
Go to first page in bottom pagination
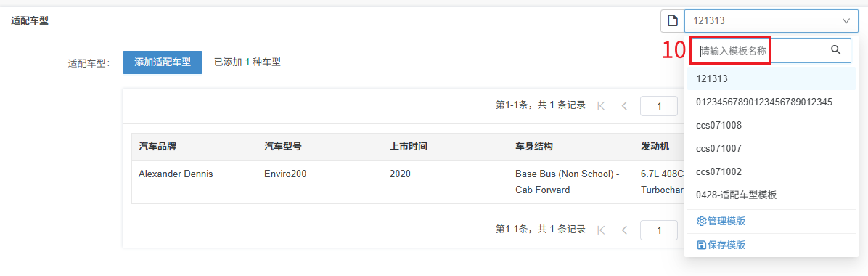tap(602, 230)
